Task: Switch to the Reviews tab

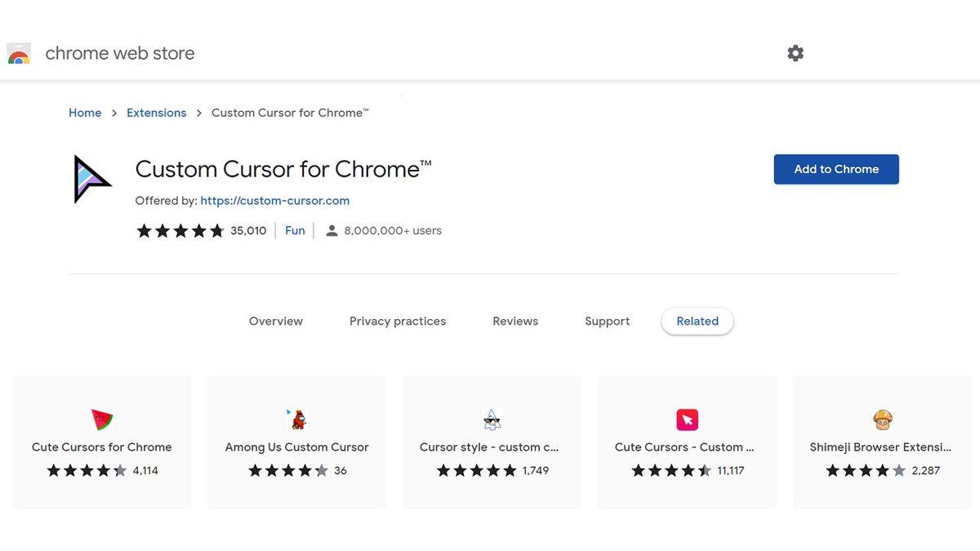Action: [x=514, y=321]
